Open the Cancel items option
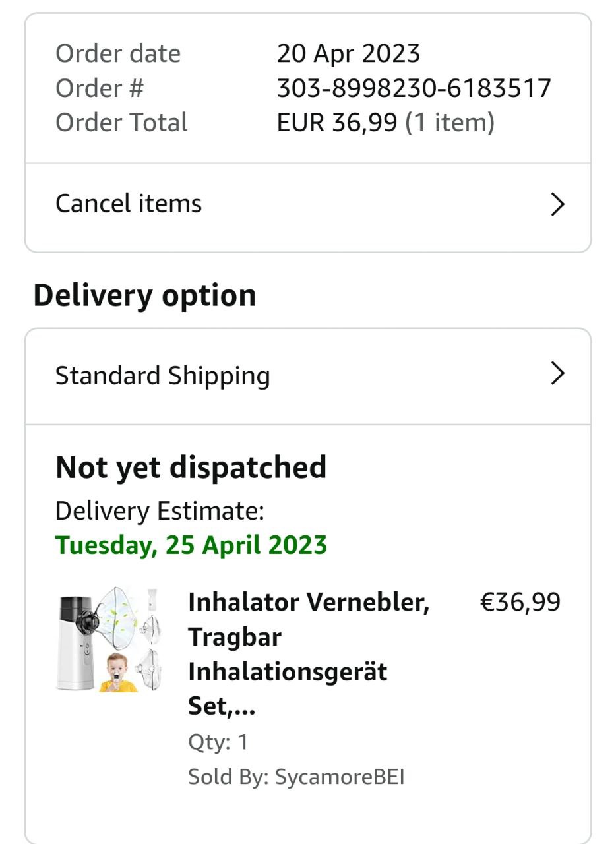 coord(308,204)
